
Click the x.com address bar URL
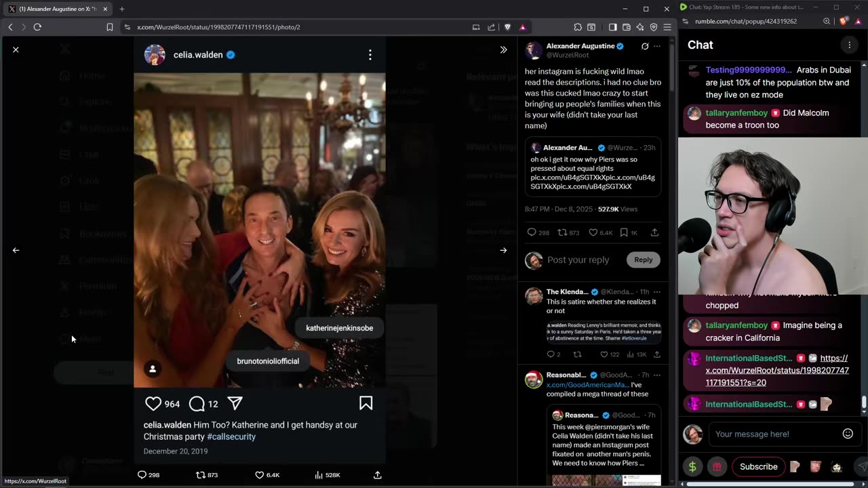click(218, 27)
